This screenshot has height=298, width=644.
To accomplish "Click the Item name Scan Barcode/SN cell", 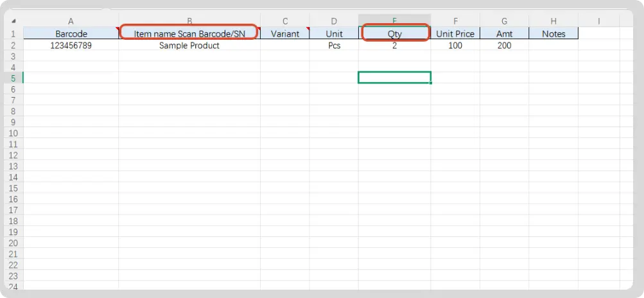I will 189,33.
